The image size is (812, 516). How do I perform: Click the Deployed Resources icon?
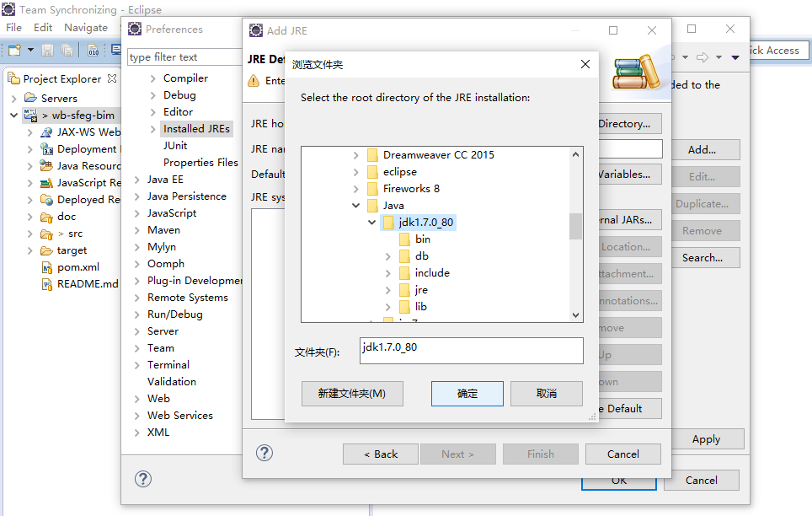[46, 200]
